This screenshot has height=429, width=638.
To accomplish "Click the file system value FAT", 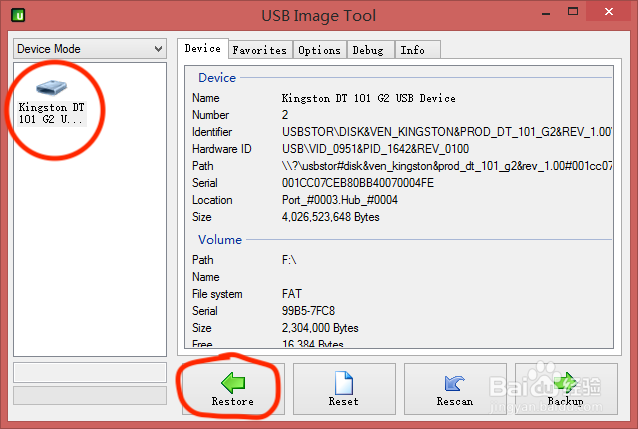I will pyautogui.click(x=292, y=293).
